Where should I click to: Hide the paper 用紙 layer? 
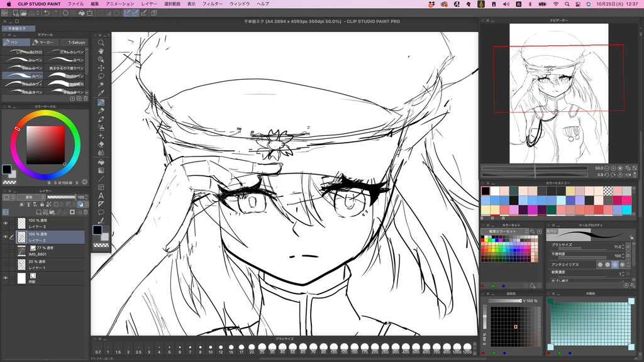click(5, 278)
